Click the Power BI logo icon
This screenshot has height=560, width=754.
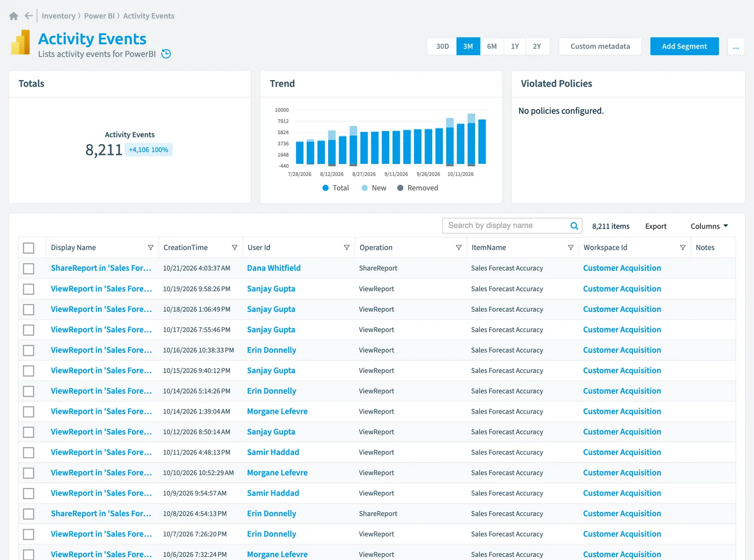(20, 42)
